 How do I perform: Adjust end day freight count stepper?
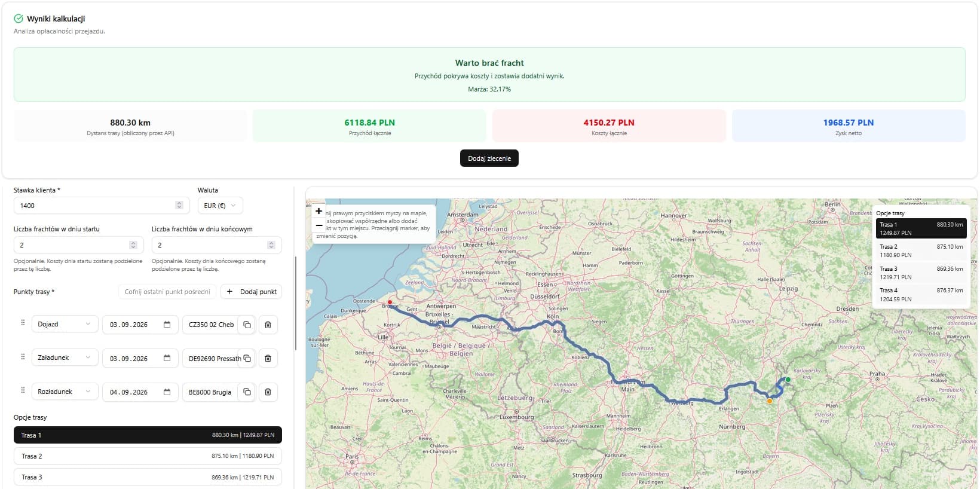click(x=271, y=245)
